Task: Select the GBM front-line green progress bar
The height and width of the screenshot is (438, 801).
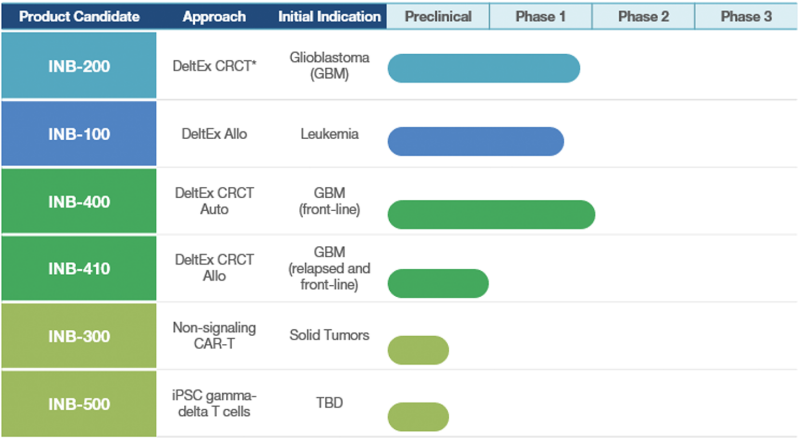Action: point(491,215)
